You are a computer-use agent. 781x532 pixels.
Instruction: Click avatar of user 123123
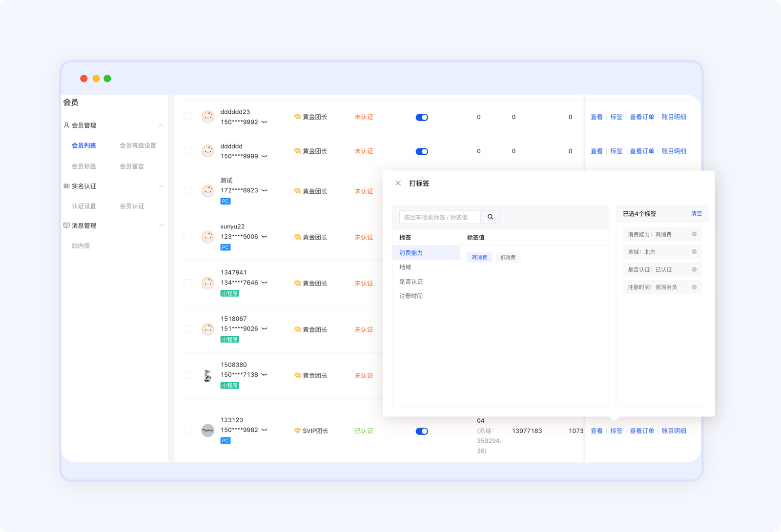pyautogui.click(x=208, y=430)
